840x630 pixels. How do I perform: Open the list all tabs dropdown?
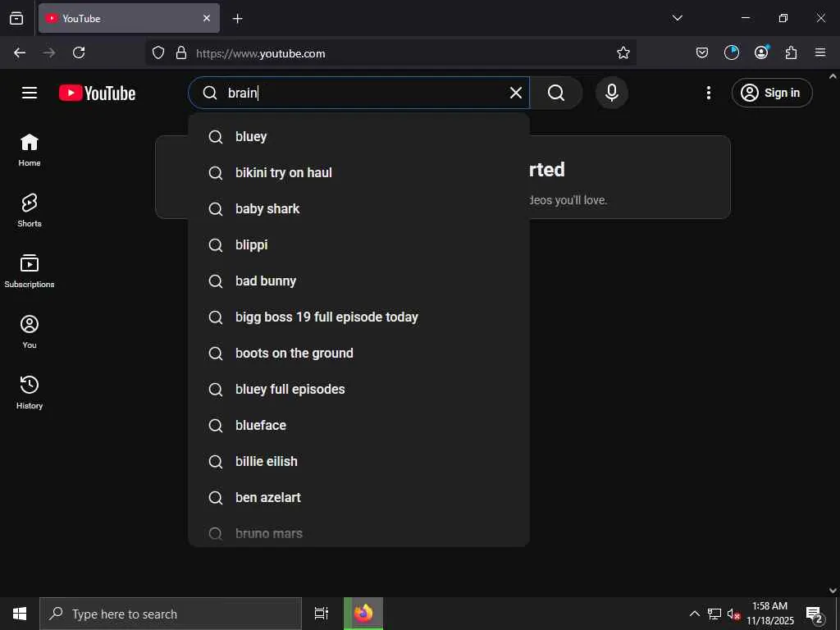click(x=677, y=18)
